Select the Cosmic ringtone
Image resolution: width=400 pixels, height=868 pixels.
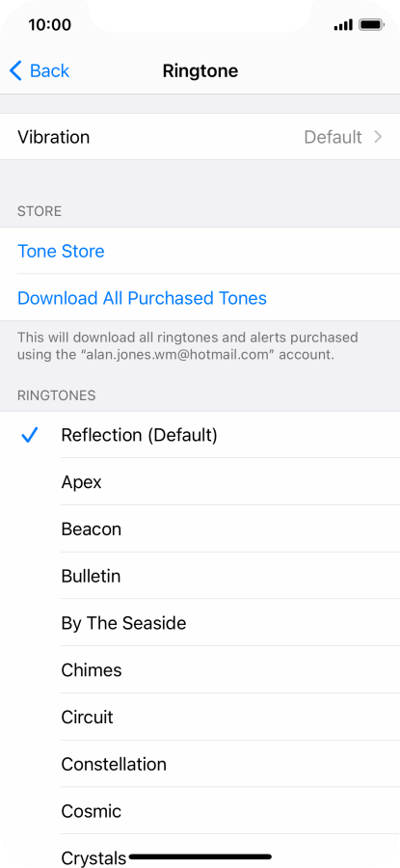[x=200, y=811]
